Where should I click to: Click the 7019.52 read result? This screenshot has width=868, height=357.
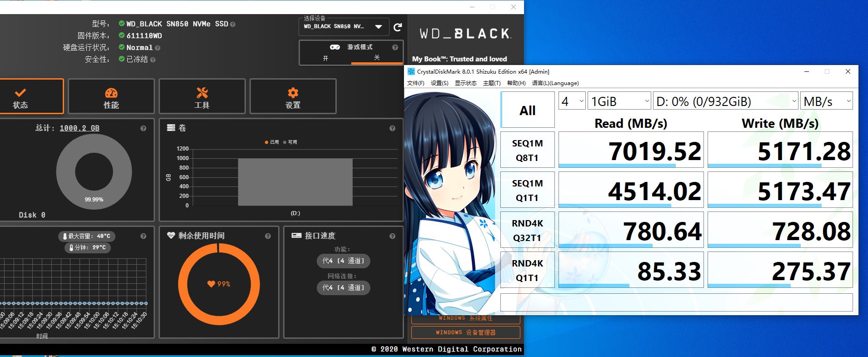(631, 150)
